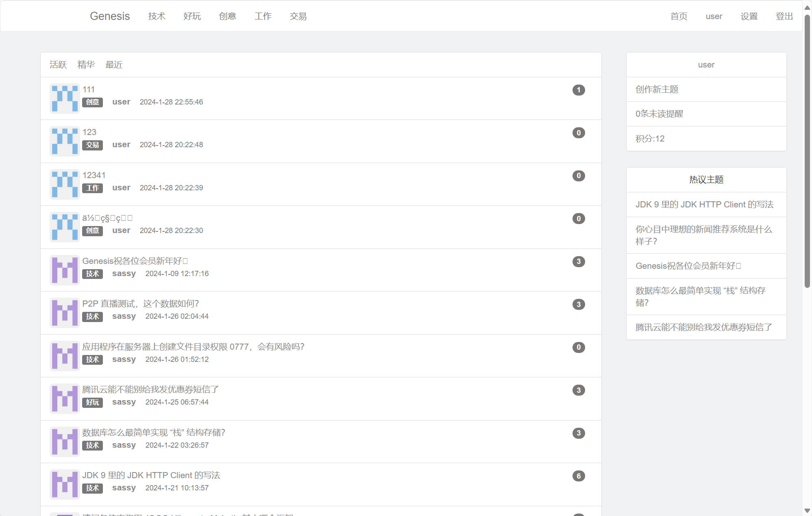
Task: Open 设置 in the top bar
Action: coord(749,16)
